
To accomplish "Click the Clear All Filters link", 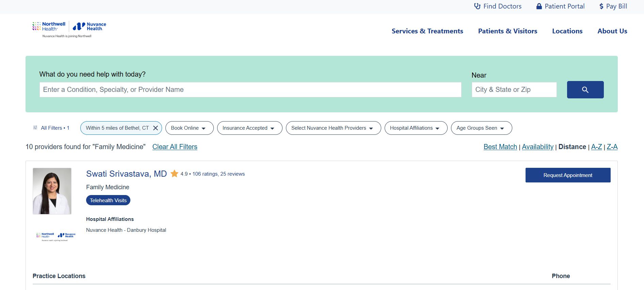I will click(x=175, y=147).
